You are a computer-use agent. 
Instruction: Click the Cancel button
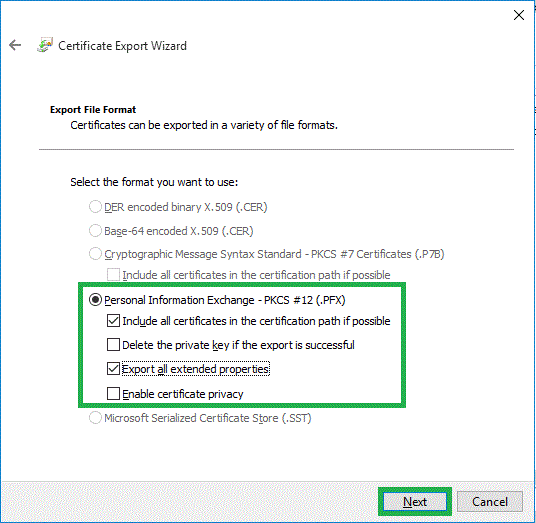[490, 502]
